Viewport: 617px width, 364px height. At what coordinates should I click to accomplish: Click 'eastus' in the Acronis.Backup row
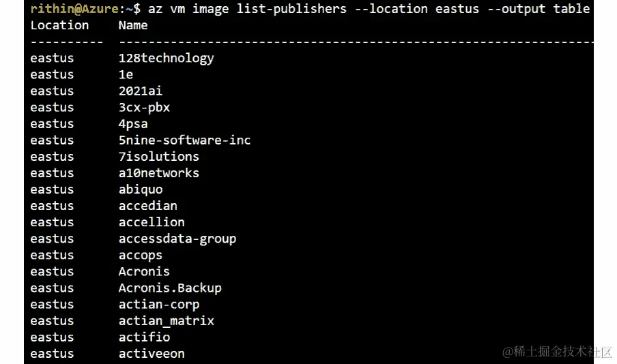tap(53, 288)
